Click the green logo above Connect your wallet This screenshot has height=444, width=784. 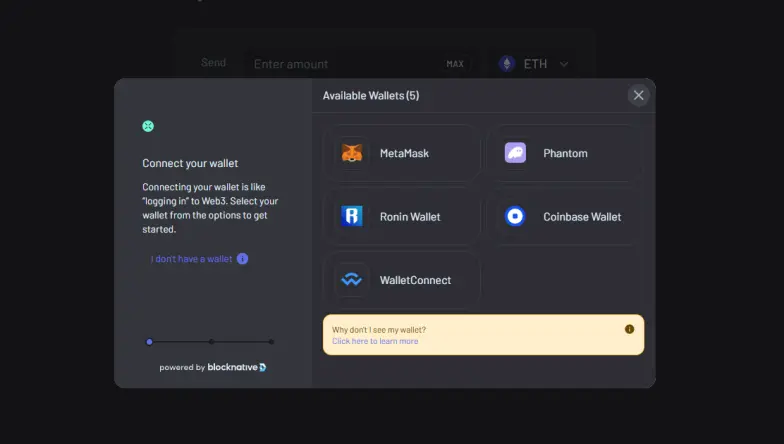click(148, 126)
